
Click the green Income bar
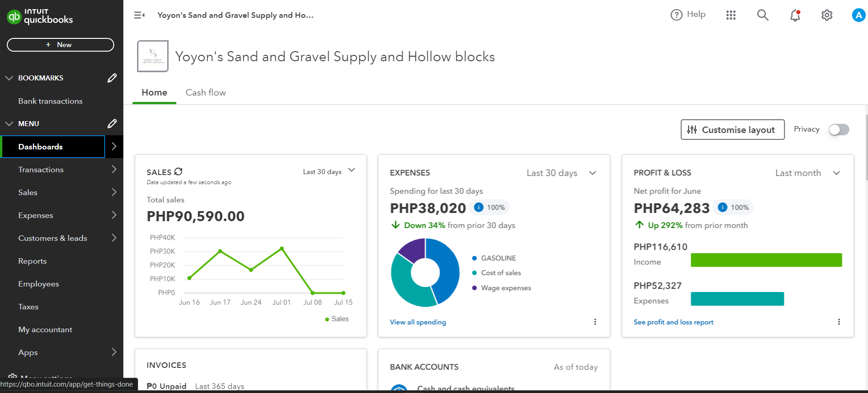pos(766,260)
